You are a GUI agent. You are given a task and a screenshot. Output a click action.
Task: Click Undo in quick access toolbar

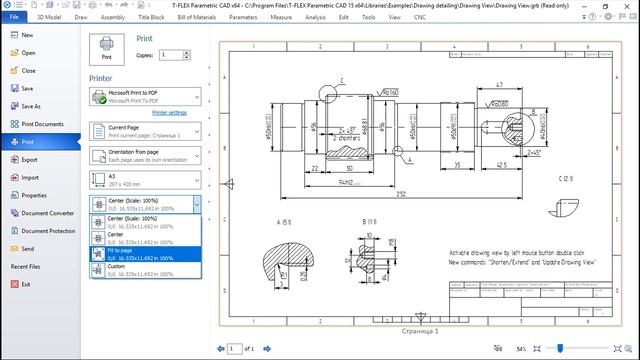pos(109,5)
